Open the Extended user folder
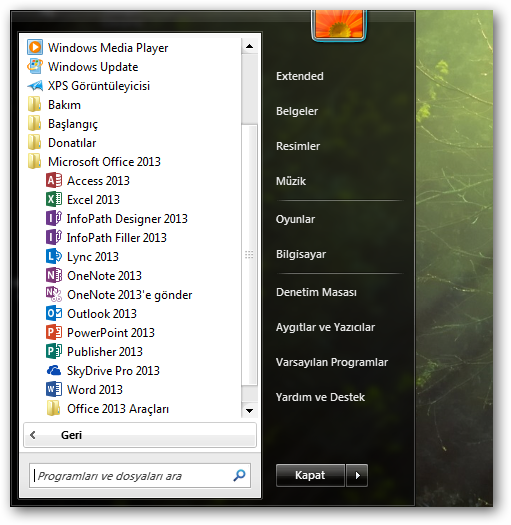 pos(300,76)
